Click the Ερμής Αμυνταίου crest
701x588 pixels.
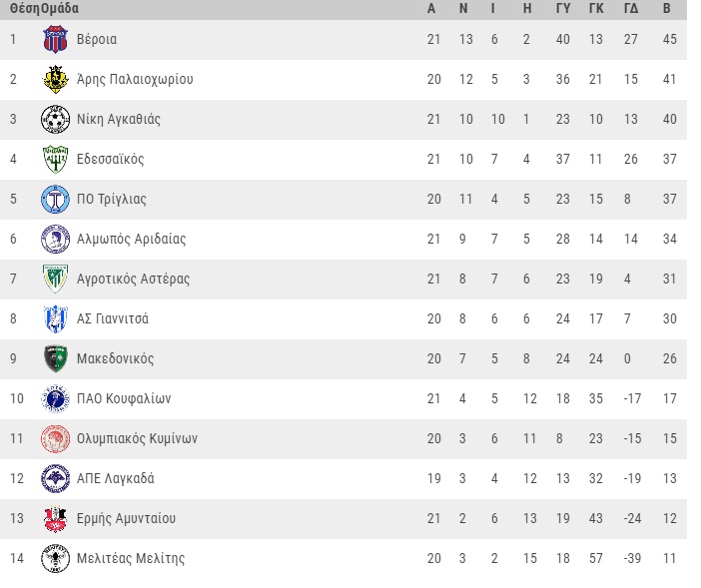pos(56,519)
